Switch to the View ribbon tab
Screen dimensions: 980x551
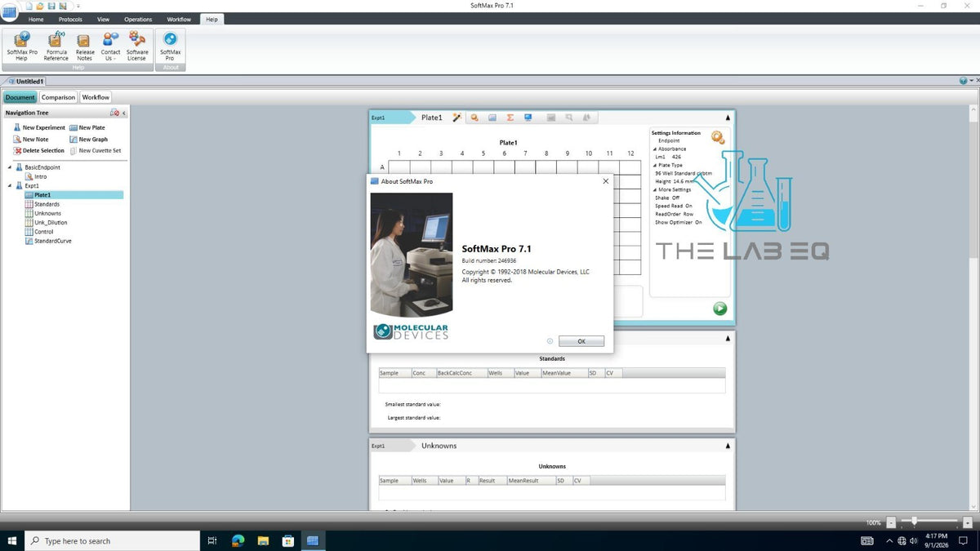[103, 19]
